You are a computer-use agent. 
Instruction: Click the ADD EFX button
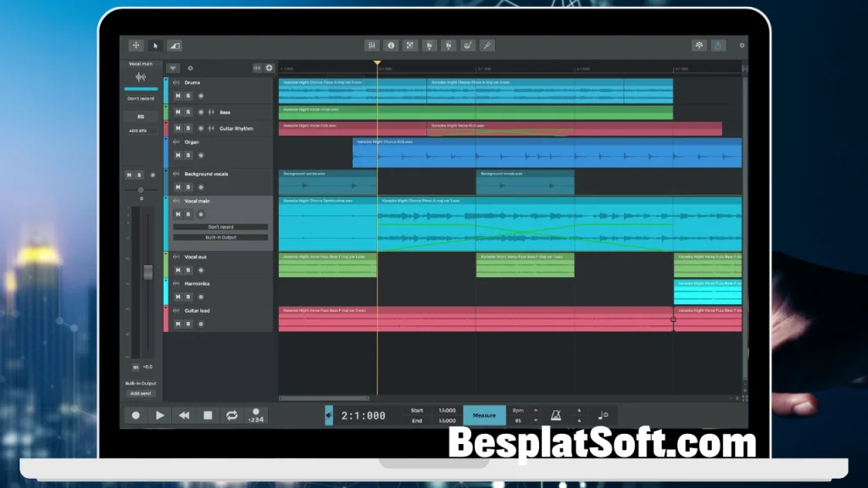(140, 130)
